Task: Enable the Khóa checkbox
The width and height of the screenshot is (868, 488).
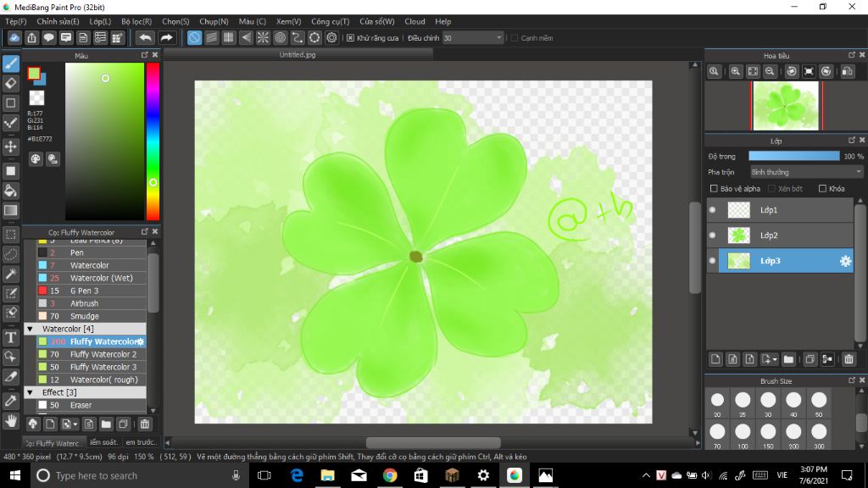Action: pyautogui.click(x=822, y=189)
